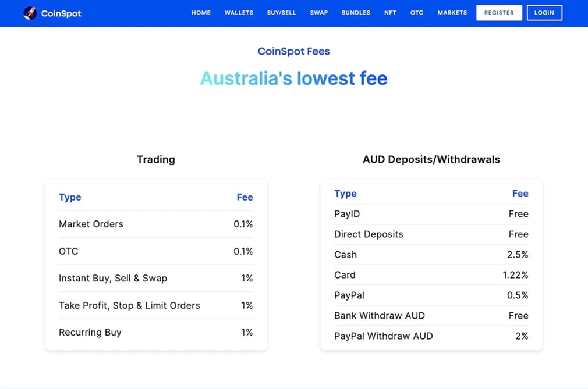Visit the OTC trading page
The height and width of the screenshot is (389, 588).
pos(417,12)
